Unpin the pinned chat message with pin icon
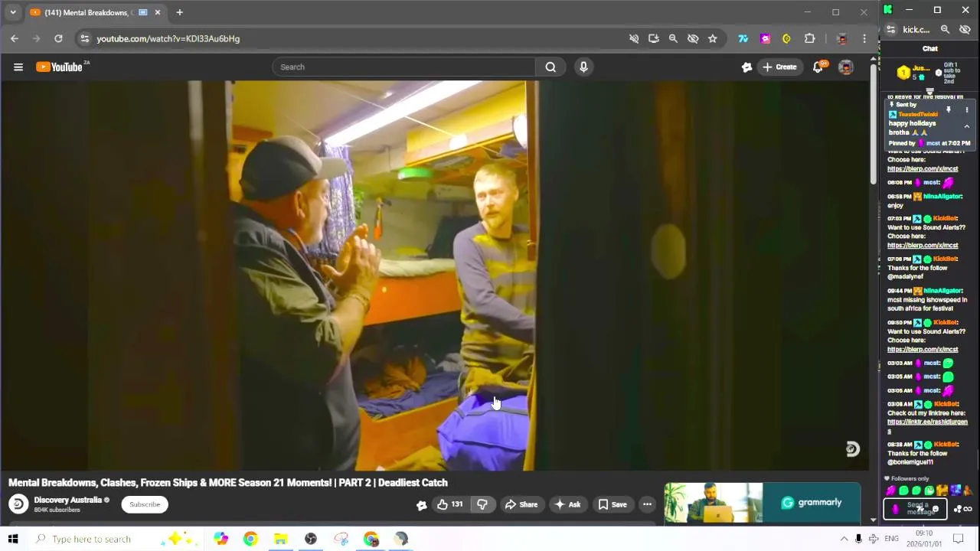Image resolution: width=980 pixels, height=551 pixels. pos(949,110)
